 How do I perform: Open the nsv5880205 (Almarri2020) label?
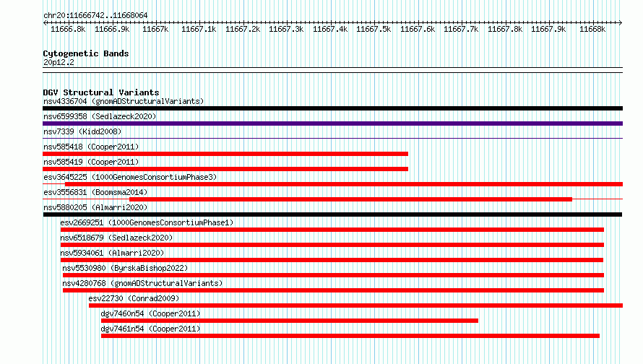[95, 207]
